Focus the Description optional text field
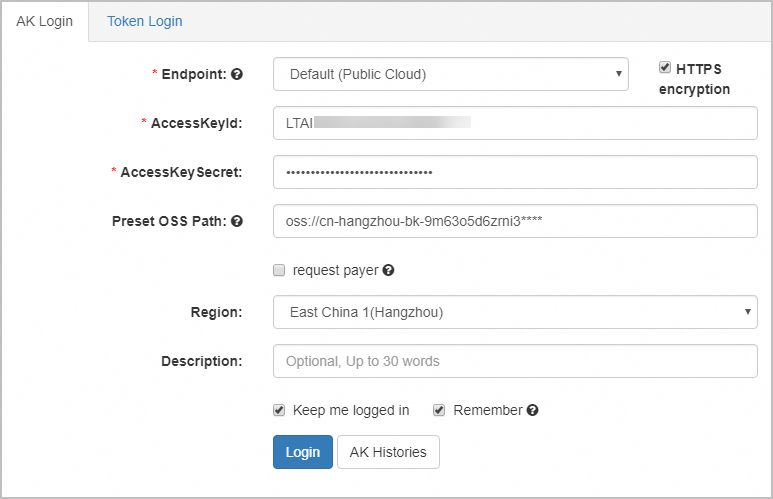773x499 pixels. (x=515, y=361)
